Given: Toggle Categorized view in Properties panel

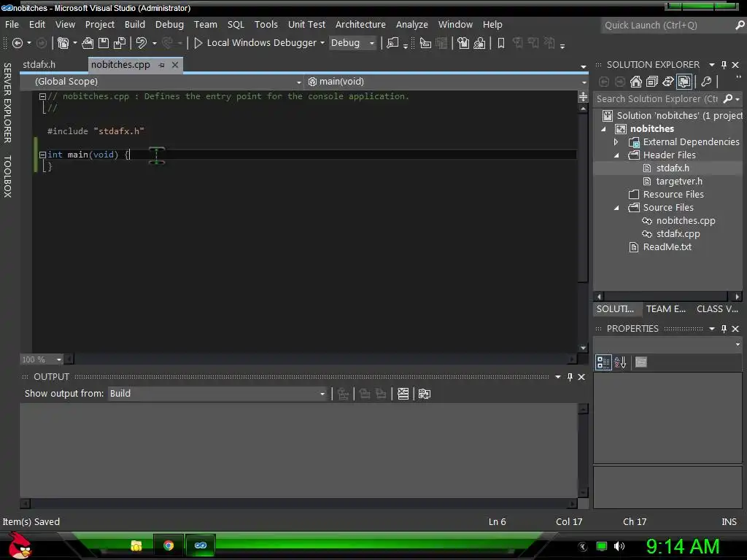Looking at the screenshot, I should click(603, 362).
